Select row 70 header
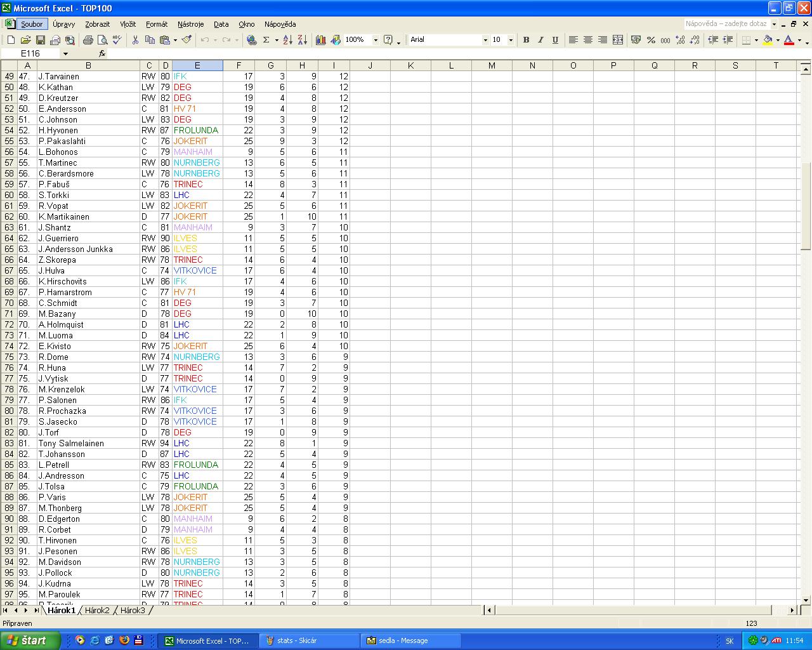 (x=9, y=303)
